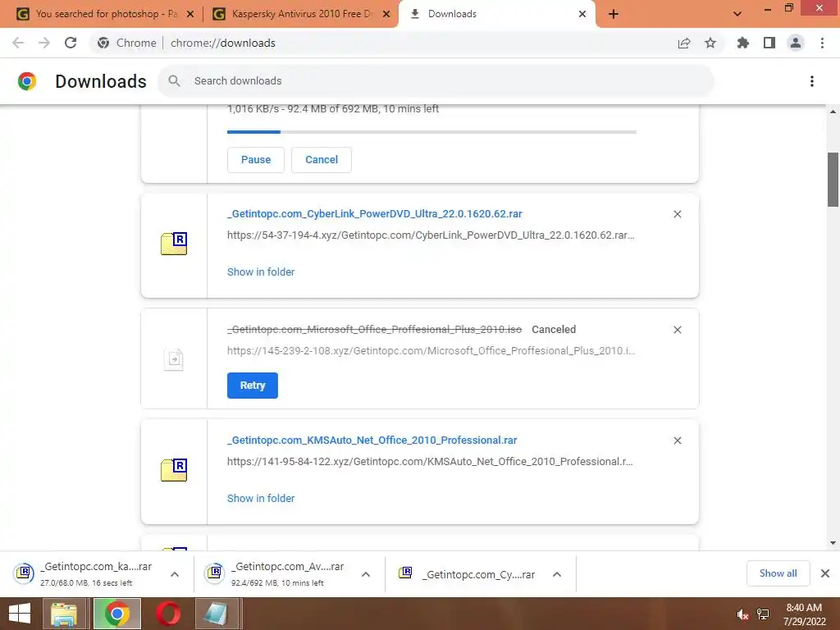Close the bottom downloads shelf
The height and width of the screenshot is (630, 840).
[x=825, y=573]
